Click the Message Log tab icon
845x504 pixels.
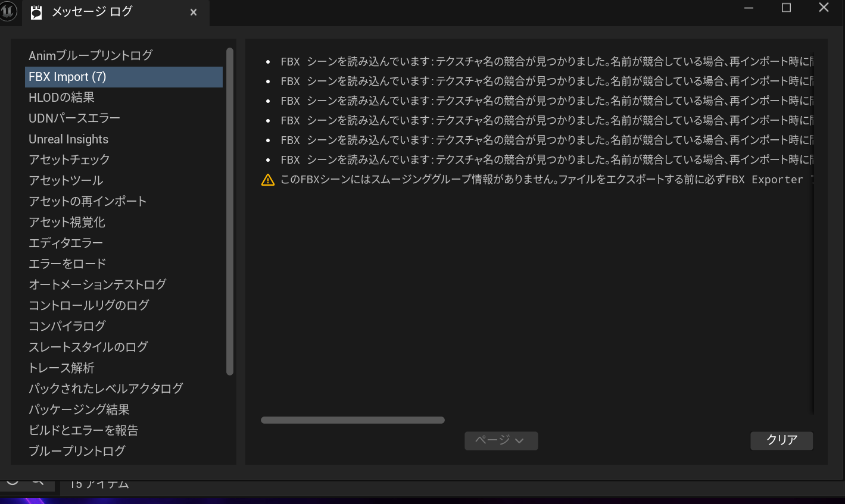click(36, 12)
